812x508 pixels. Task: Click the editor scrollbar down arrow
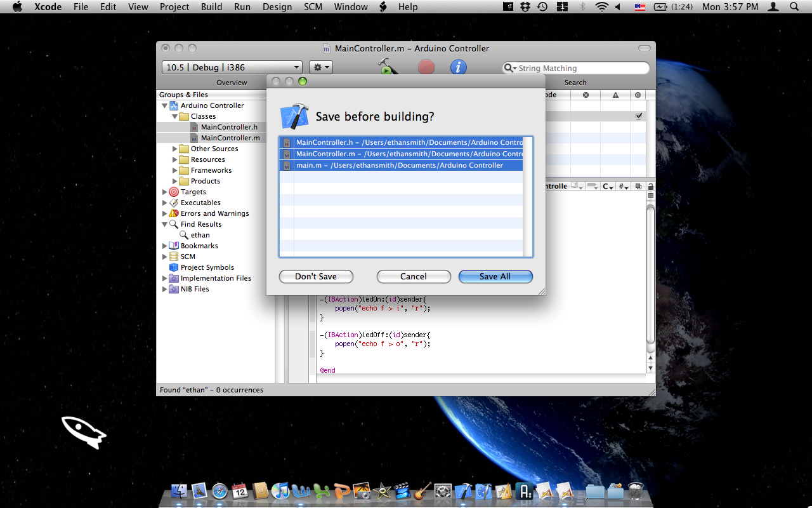pyautogui.click(x=650, y=368)
